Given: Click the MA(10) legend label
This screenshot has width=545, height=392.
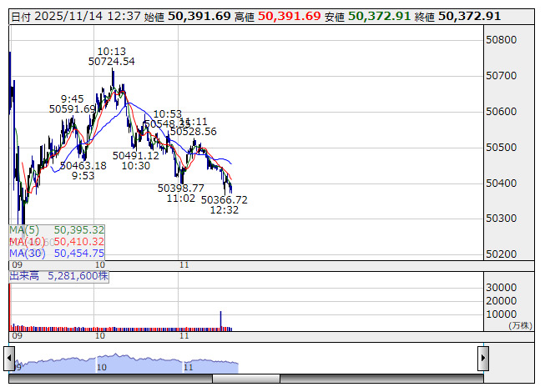Looking at the screenshot, I should (27, 242).
